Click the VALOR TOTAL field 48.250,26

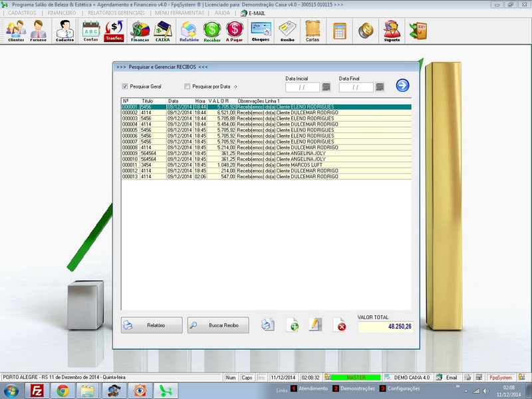click(386, 327)
